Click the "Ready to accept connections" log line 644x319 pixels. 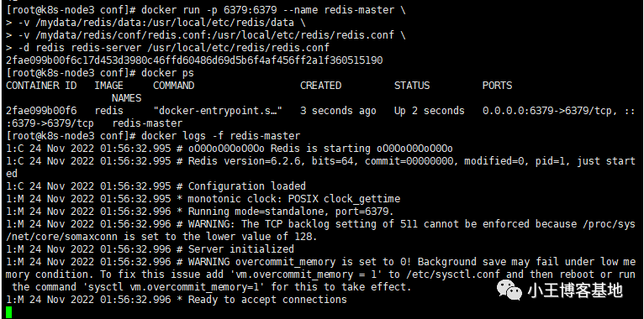[177, 300]
